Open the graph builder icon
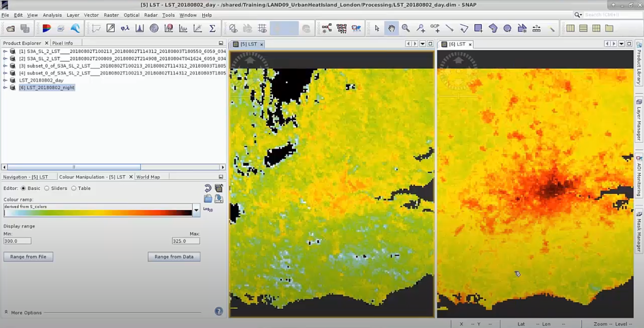Viewport: 644px width, 328px height. [327, 28]
